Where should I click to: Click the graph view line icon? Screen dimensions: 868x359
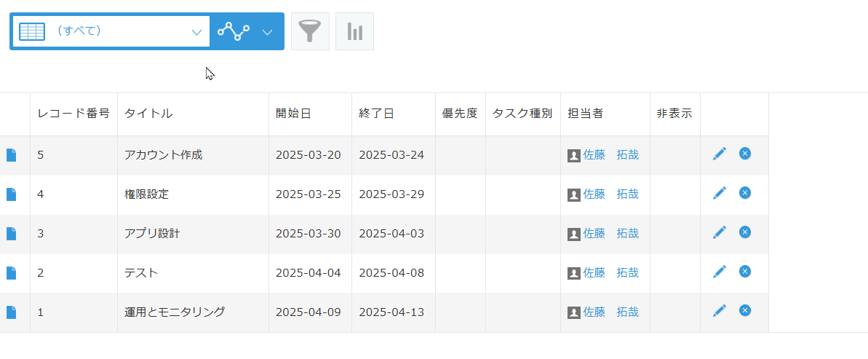pos(233,31)
